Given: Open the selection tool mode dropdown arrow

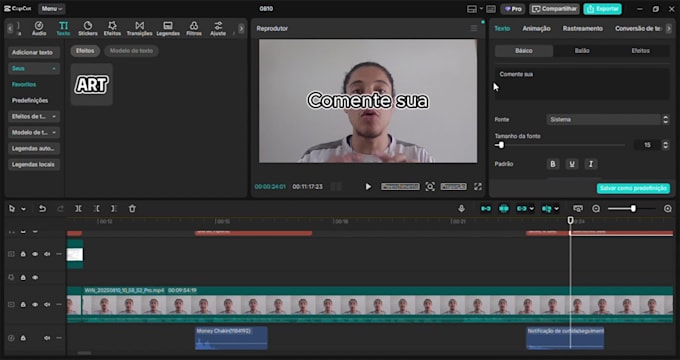Looking at the screenshot, I should click(23, 209).
